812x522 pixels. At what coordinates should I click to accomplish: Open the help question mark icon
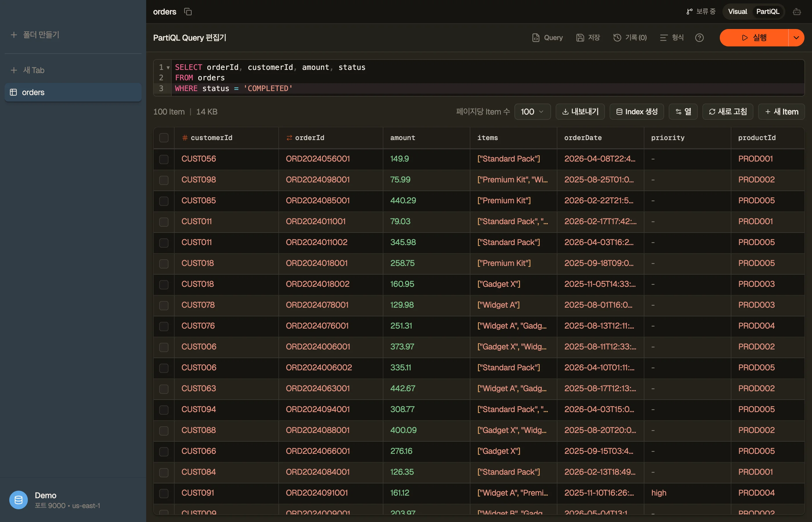(x=699, y=38)
